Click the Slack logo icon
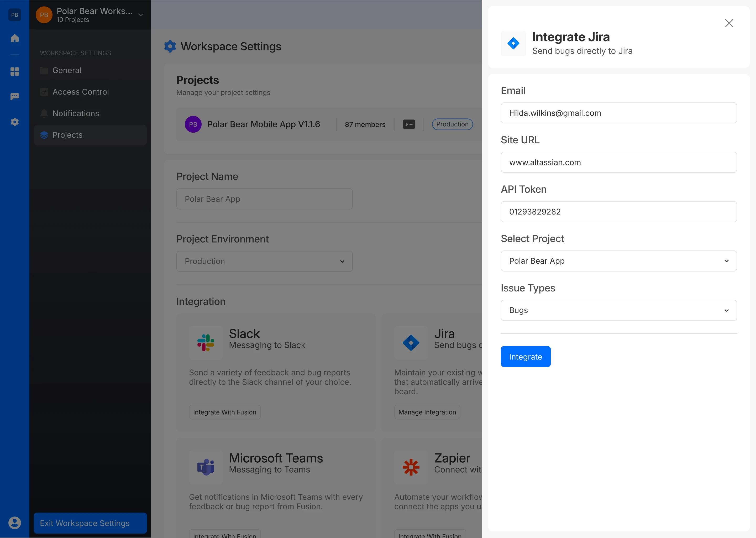 (x=206, y=343)
